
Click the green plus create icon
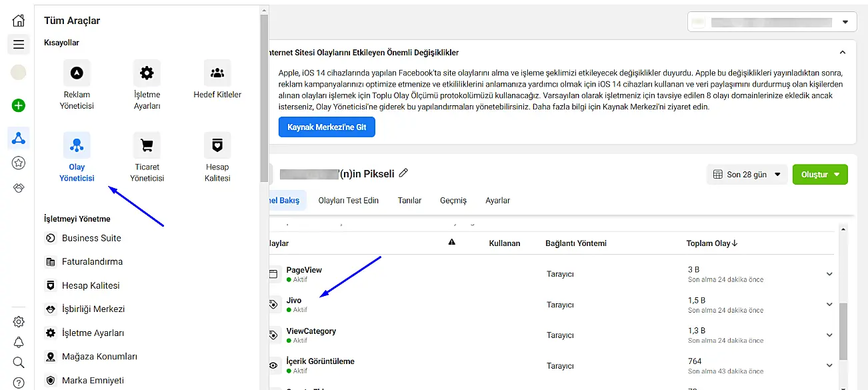[19, 105]
